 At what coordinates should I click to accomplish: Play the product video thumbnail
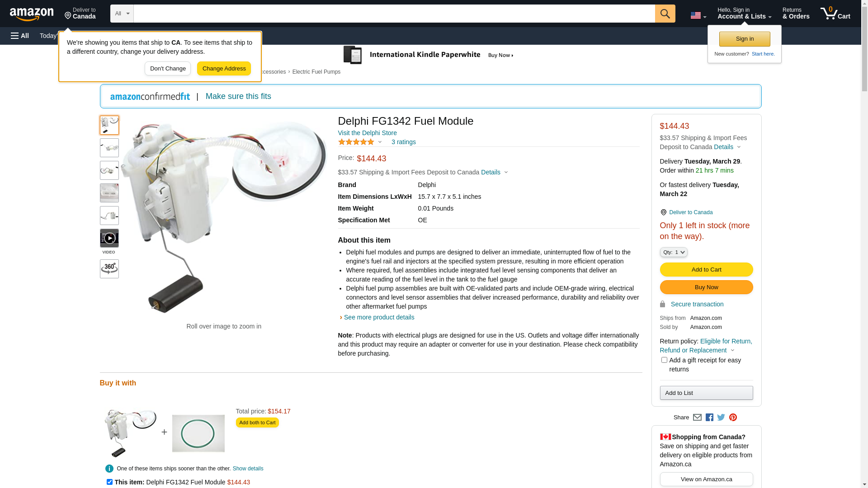[109, 238]
